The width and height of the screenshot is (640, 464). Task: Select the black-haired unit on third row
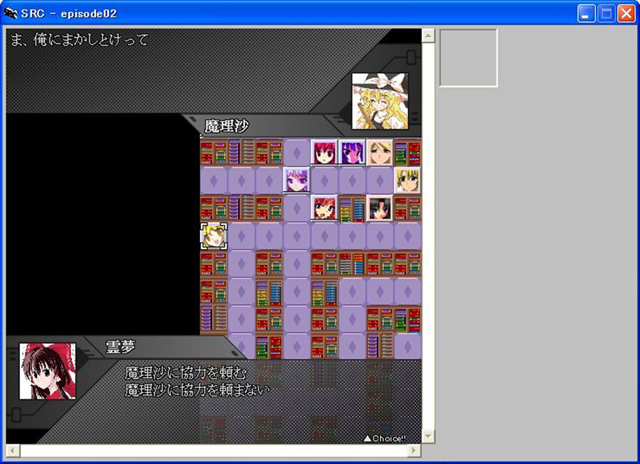click(380, 208)
